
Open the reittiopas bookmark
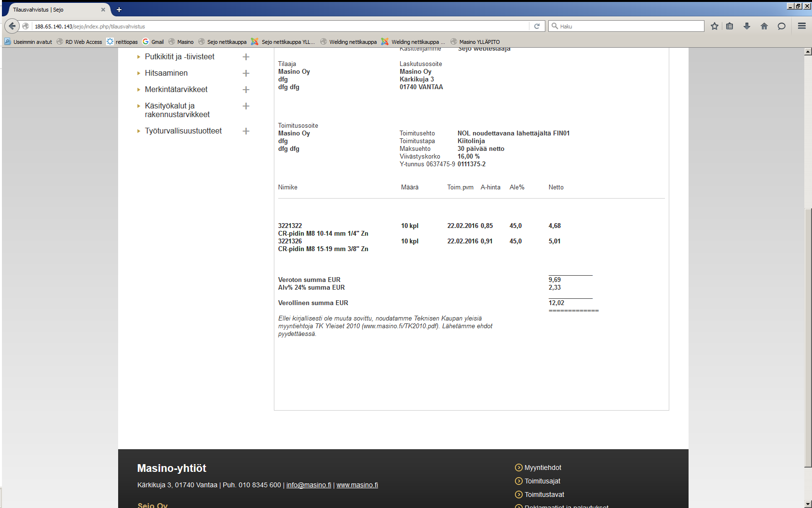pos(122,42)
